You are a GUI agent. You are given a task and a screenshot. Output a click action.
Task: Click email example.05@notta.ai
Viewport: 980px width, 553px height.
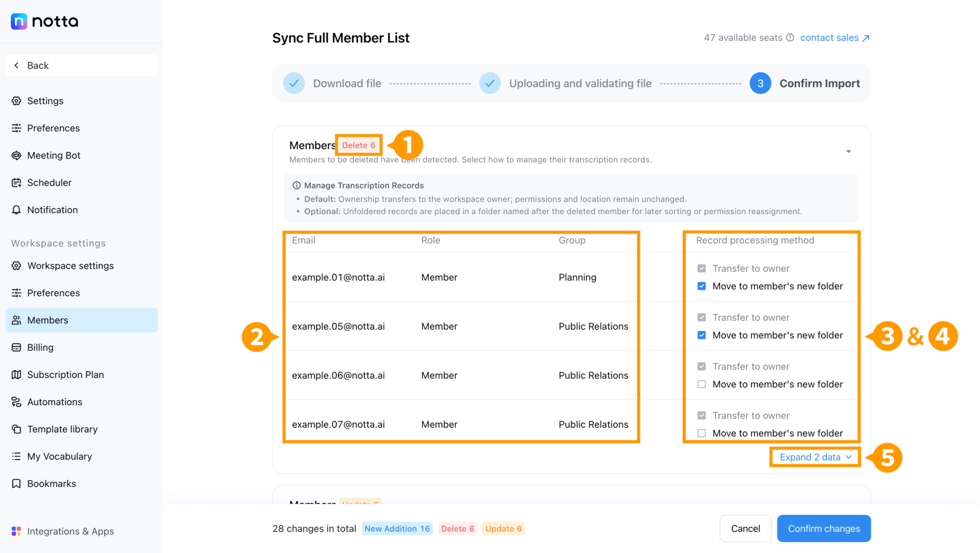click(338, 326)
